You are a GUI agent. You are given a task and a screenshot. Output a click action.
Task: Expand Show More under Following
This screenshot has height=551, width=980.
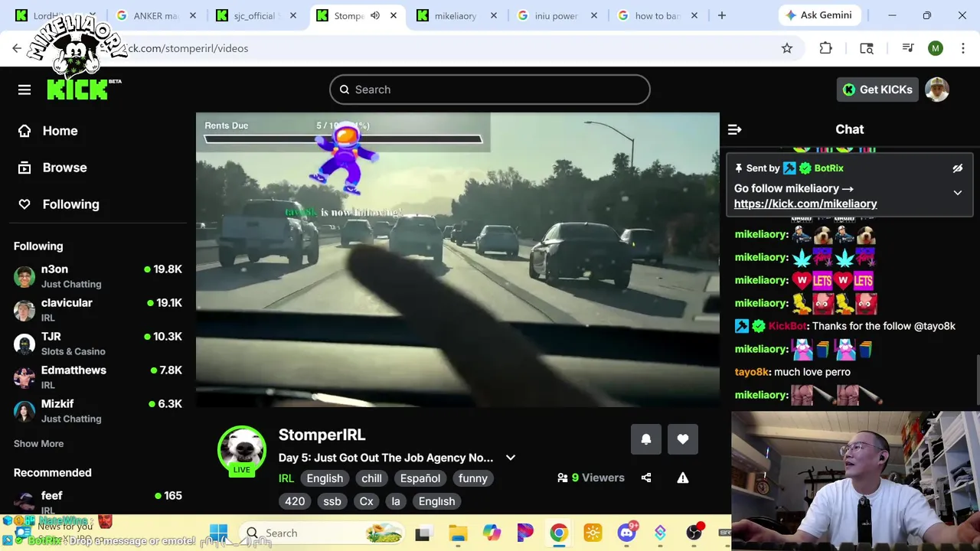[x=38, y=444]
